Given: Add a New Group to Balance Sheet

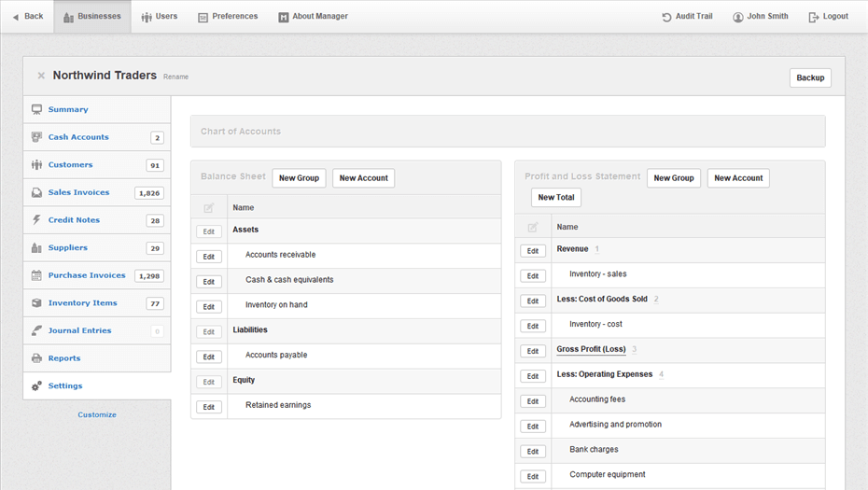Looking at the screenshot, I should pos(299,178).
